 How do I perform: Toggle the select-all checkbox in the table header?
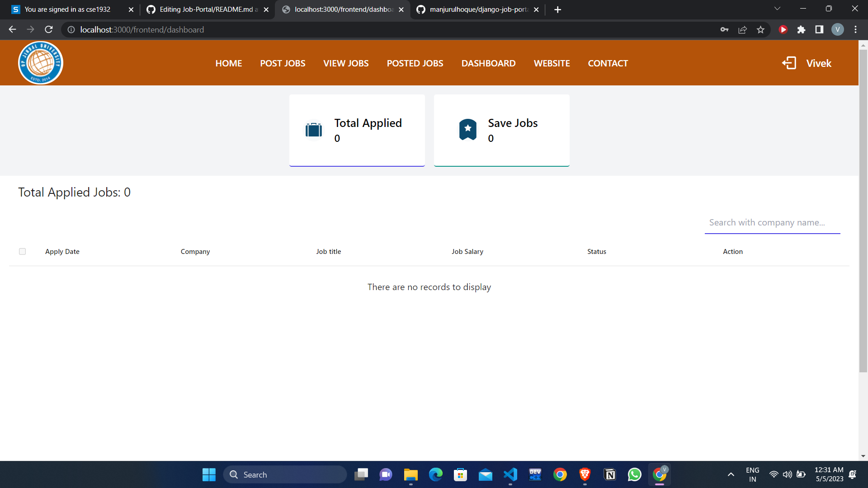pyautogui.click(x=22, y=251)
